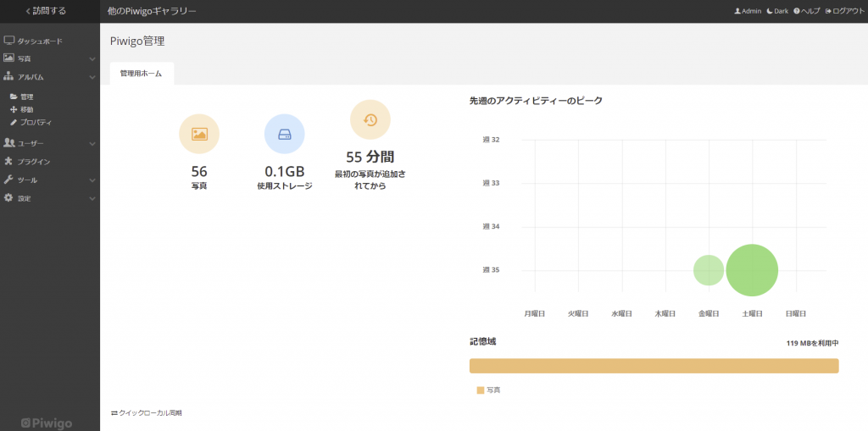This screenshot has height=431, width=868.
Task: Click the 他のPiwigoギャラリー title link
Action: [152, 11]
